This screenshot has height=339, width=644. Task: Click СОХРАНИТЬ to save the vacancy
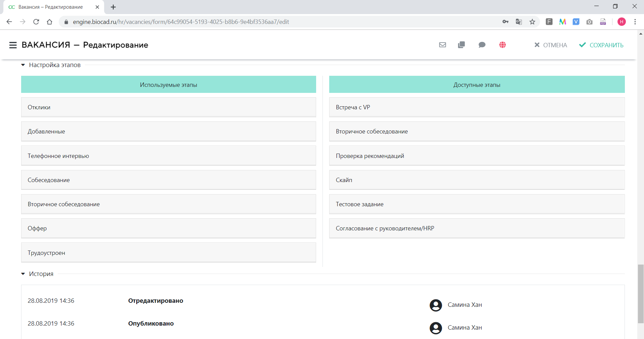pos(601,45)
